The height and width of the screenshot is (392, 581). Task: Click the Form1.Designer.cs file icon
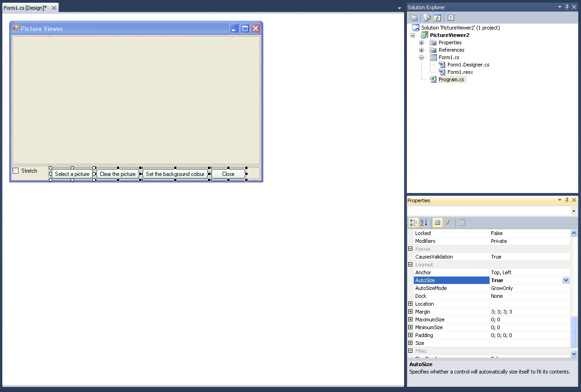442,65
